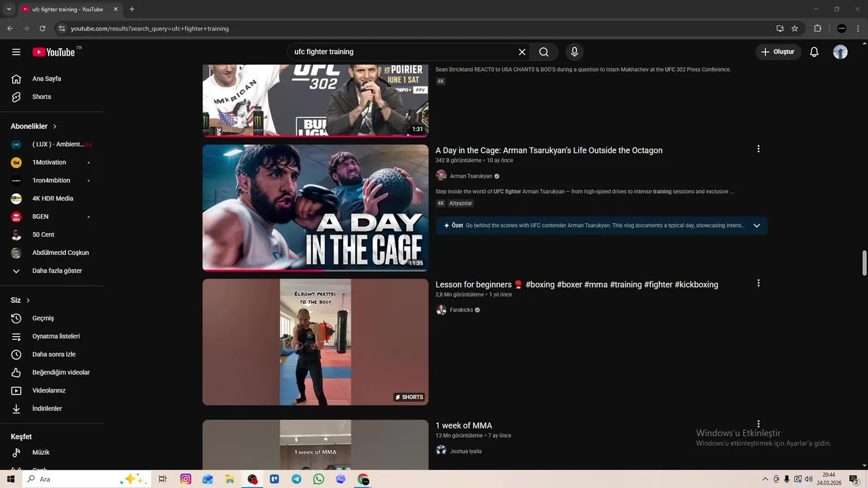Play the UFC 302 press conference thumbnail

click(315, 100)
